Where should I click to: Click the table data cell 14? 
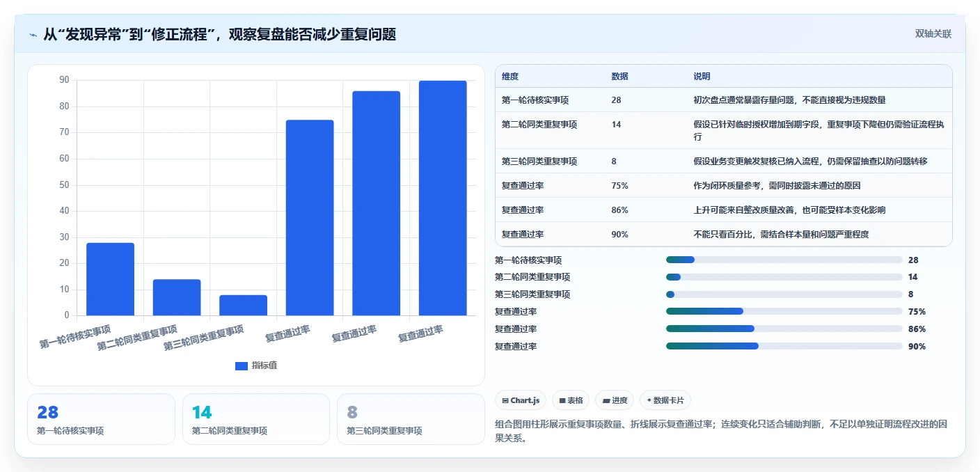click(616, 124)
